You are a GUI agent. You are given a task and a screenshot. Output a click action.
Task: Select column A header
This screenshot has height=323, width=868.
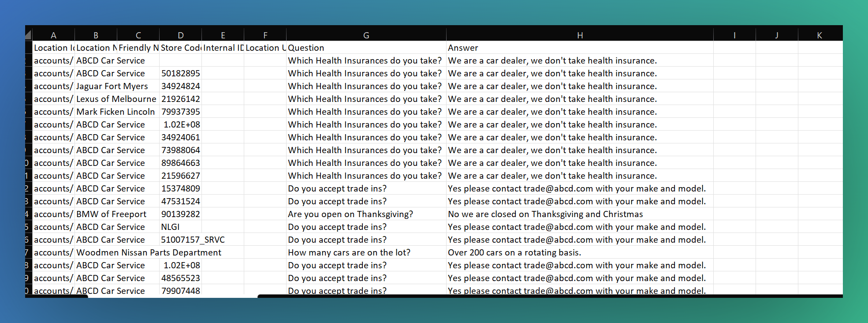pos(53,35)
